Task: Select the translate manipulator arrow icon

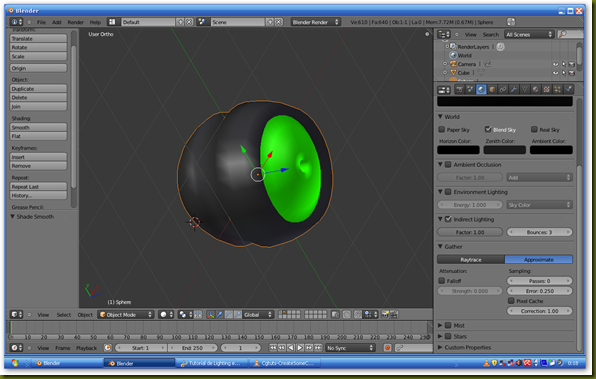Action: [219, 315]
